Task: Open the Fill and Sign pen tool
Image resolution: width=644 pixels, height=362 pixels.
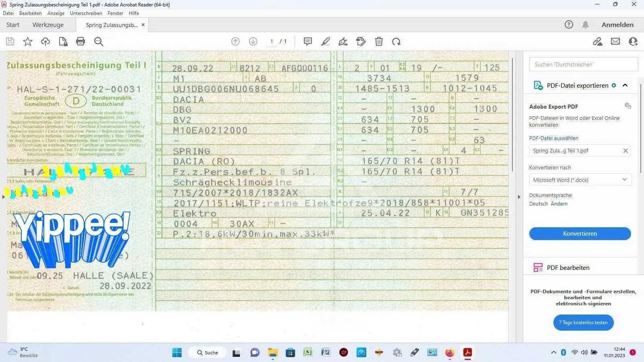Action: [x=343, y=41]
